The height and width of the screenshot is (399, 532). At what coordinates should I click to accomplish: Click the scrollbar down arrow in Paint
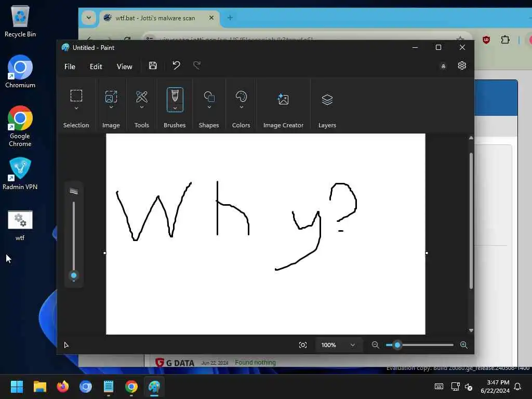click(x=471, y=330)
